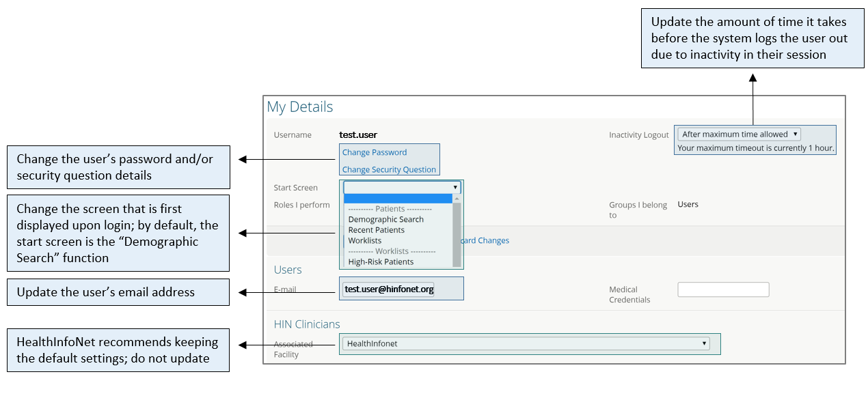Pick the Worklists option under Recent Patients
This screenshot has width=868, height=398.
365,240
